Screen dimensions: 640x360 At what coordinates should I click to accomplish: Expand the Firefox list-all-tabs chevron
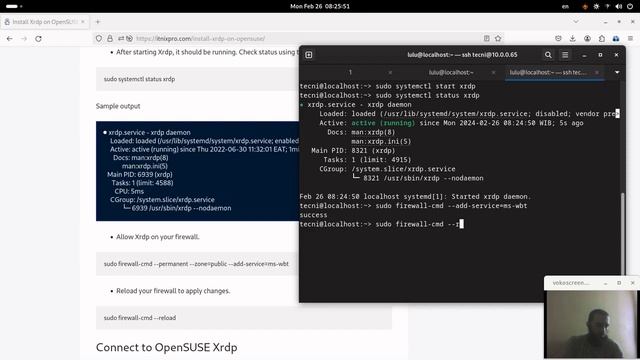coord(576,22)
